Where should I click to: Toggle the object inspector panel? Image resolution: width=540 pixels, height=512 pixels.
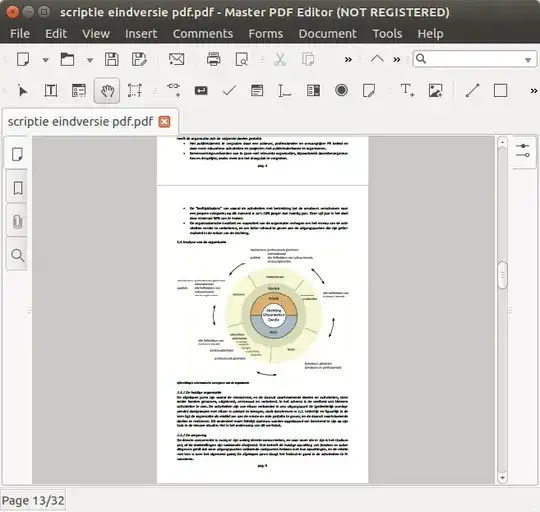523,150
